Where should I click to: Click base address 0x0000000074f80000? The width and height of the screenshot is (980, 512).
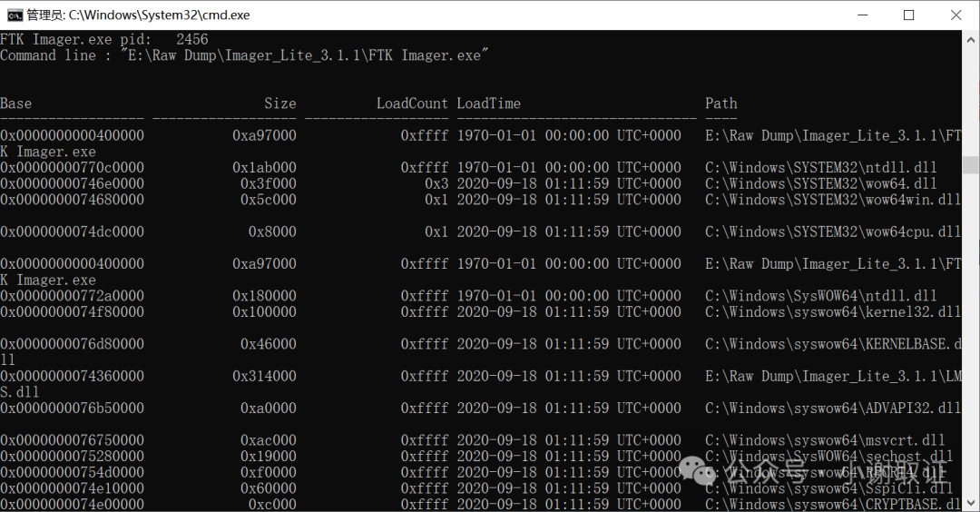point(72,312)
